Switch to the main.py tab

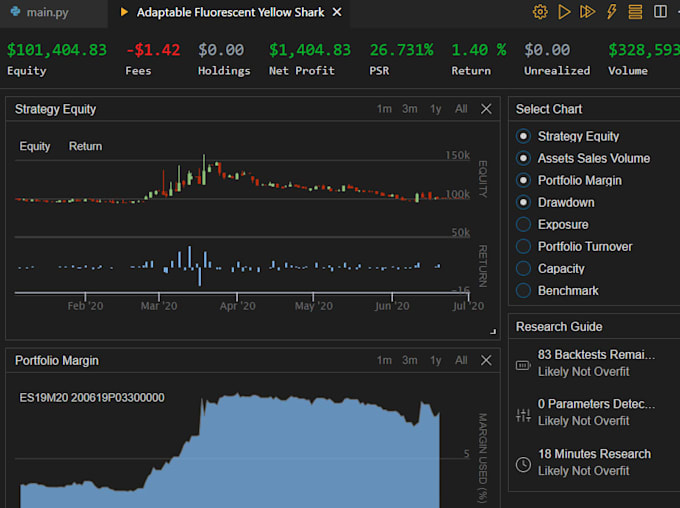click(47, 12)
